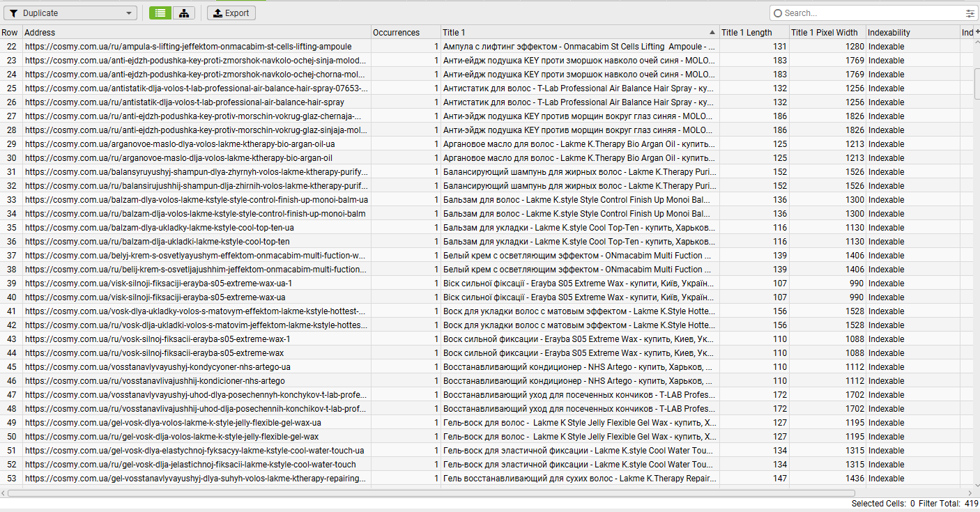Screen dimensions: 980x512
Task: Select the Гель-воск для эластичной фиксации title in row 52
Action: 580,465
